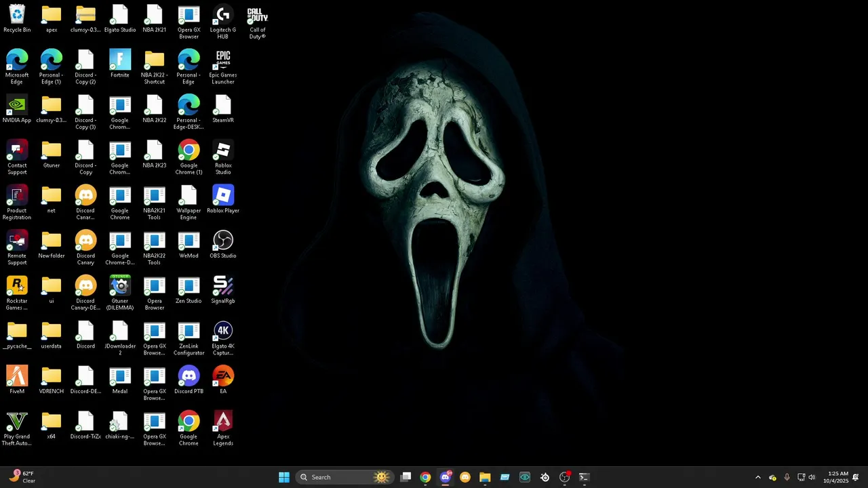This screenshot has width=868, height=488.
Task: Select the Call of Duty desktop icon
Action: 258,22
